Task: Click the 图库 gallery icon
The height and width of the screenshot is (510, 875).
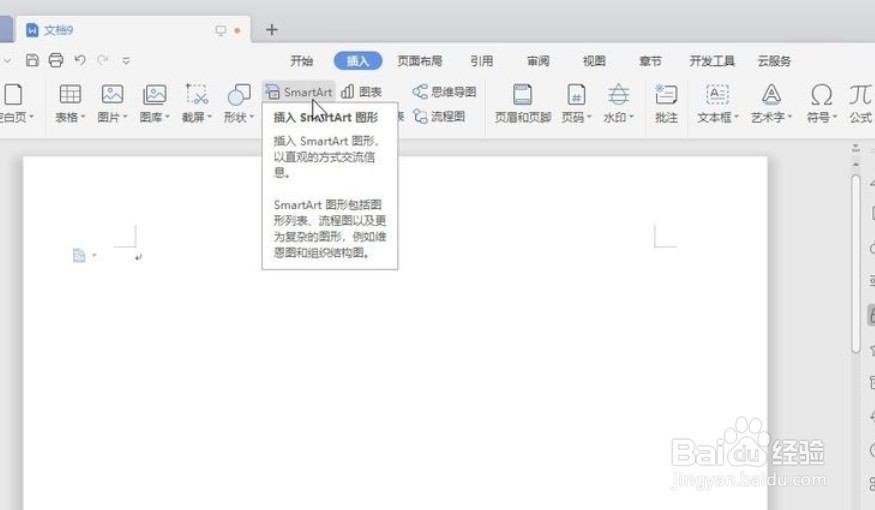Action: tap(155, 94)
